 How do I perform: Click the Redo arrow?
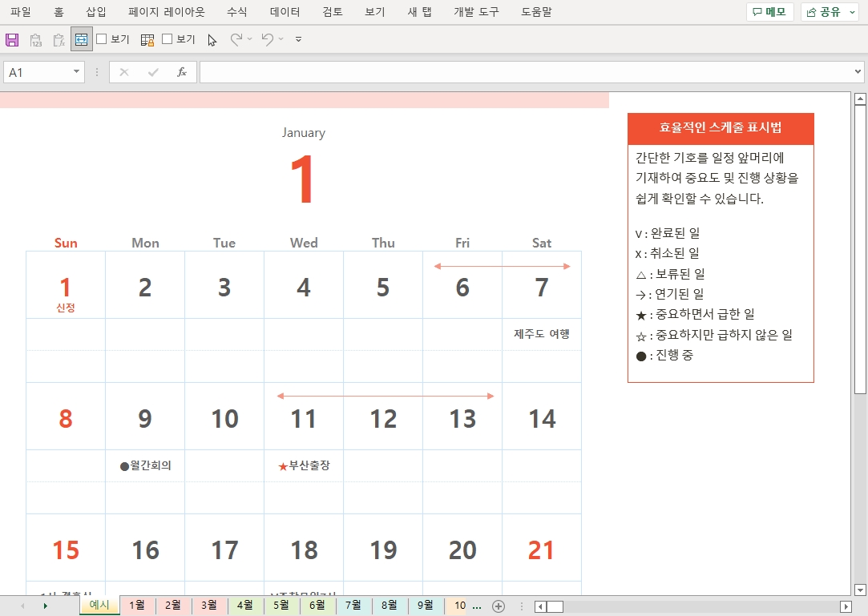click(x=236, y=39)
